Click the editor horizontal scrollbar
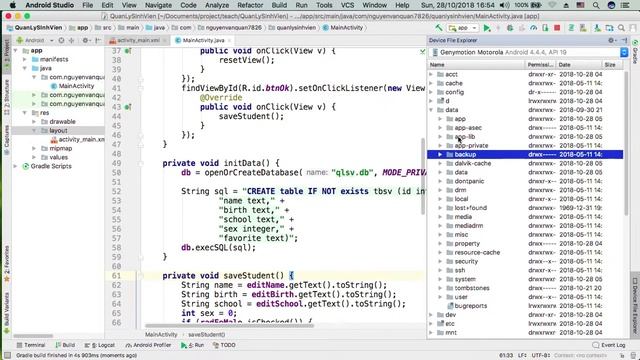 (229, 326)
